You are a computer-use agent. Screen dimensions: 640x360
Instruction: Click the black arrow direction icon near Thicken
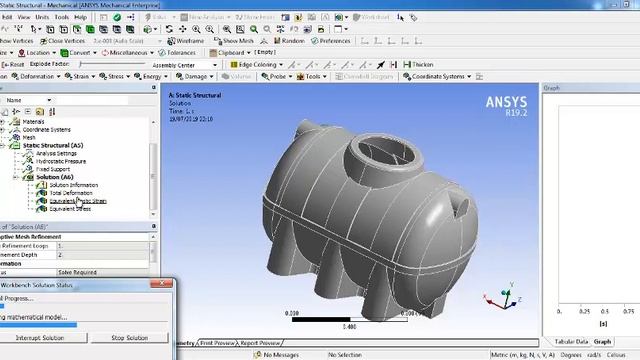380,64
